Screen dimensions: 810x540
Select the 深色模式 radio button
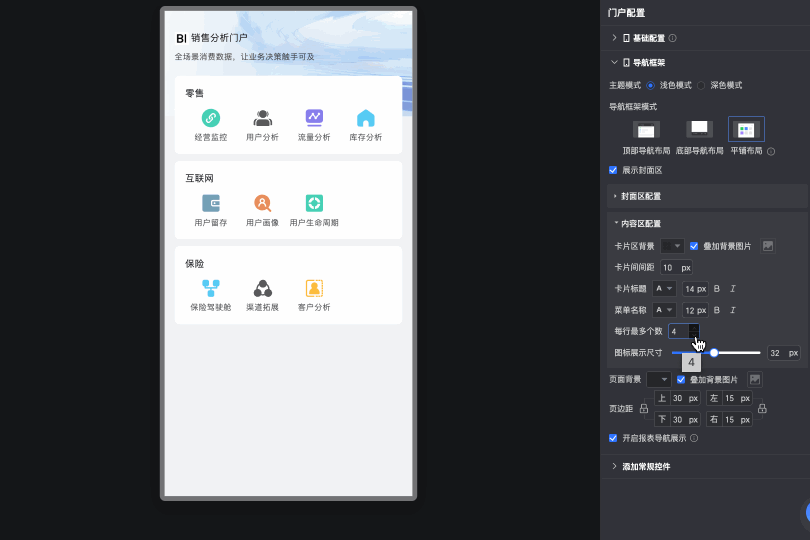tap(701, 86)
